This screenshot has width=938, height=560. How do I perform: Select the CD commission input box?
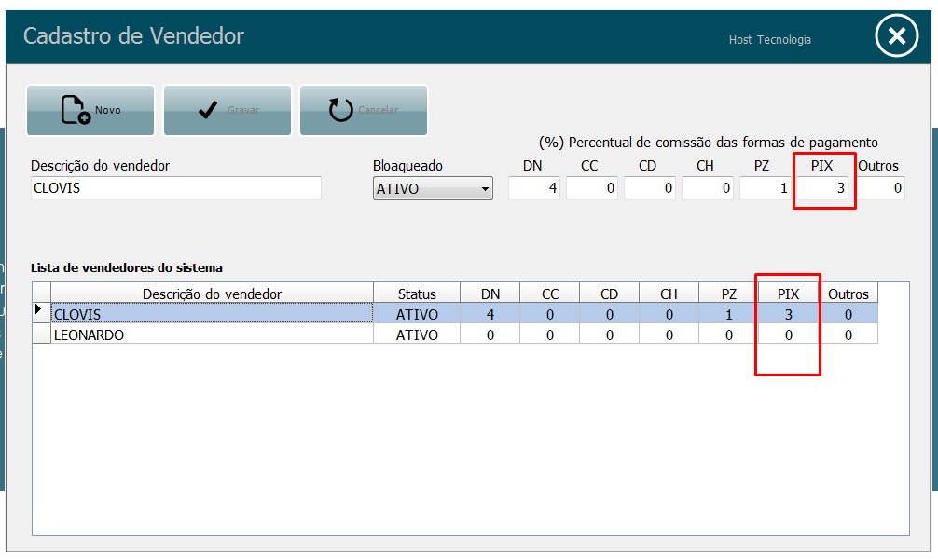(x=649, y=189)
